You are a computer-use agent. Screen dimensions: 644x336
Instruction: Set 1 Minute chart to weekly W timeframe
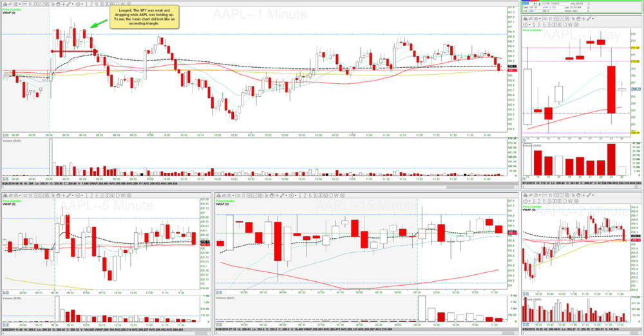click(123, 4)
